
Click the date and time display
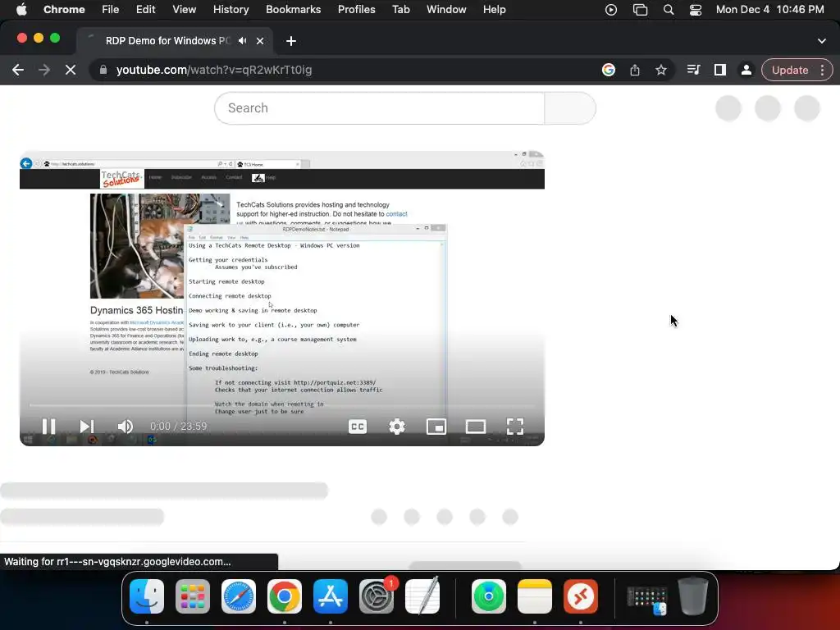pos(769,10)
